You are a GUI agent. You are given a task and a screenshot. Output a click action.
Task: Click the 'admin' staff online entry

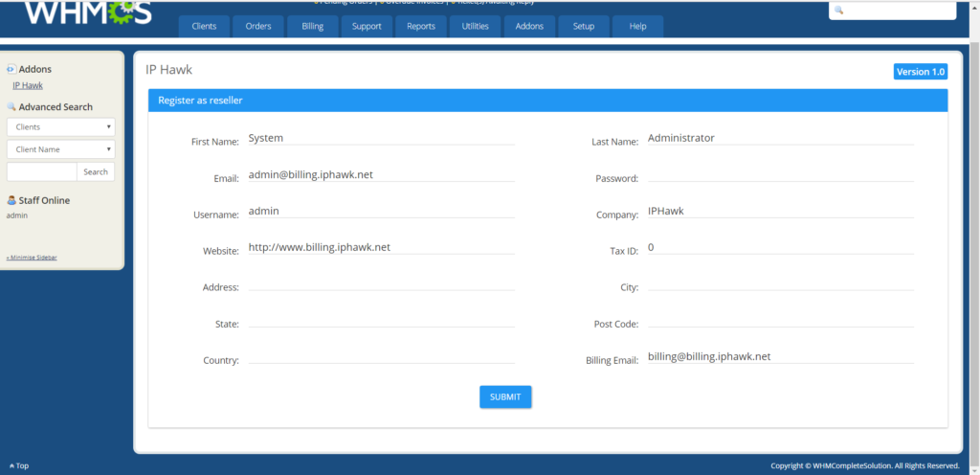[17, 215]
